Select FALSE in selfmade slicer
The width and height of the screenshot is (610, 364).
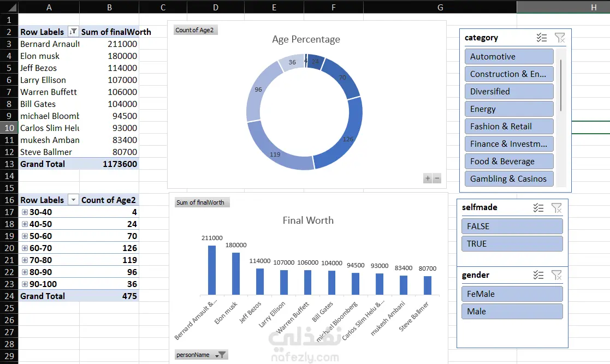point(512,226)
